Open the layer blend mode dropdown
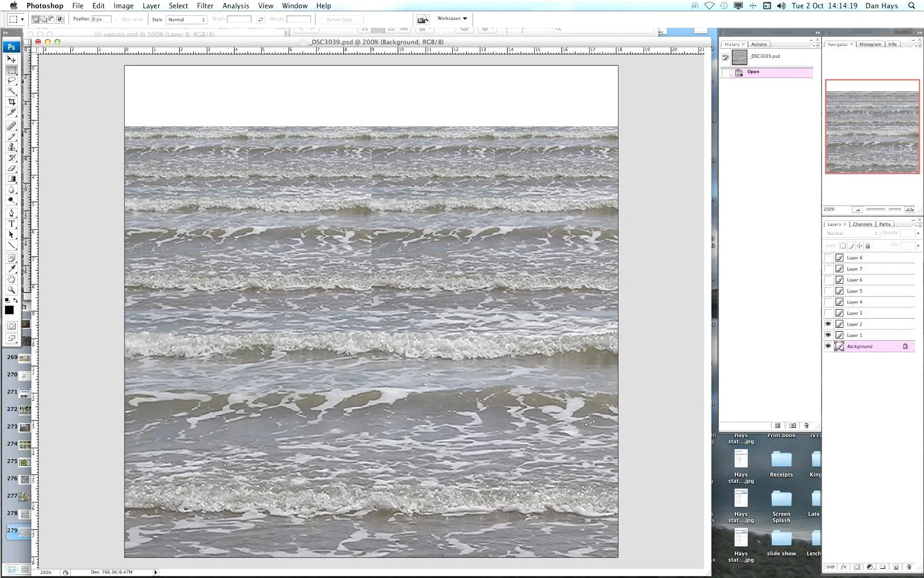 pos(851,233)
